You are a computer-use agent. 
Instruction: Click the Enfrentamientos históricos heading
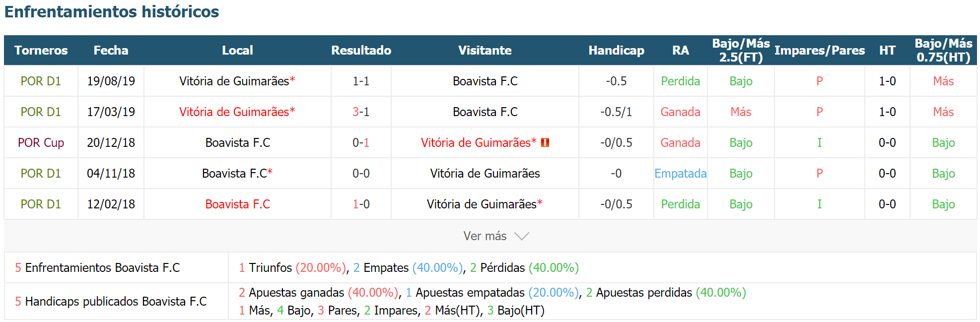(x=112, y=11)
